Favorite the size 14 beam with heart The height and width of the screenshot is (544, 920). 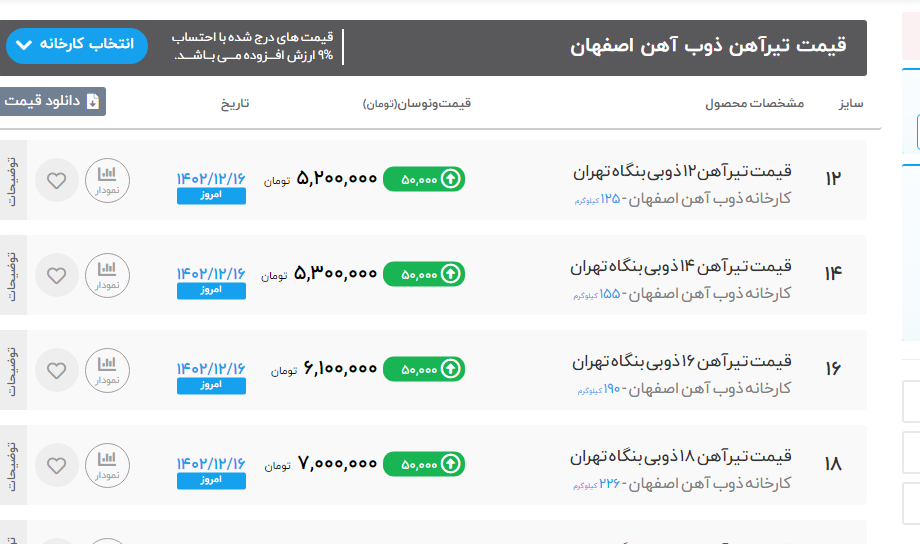pos(57,275)
